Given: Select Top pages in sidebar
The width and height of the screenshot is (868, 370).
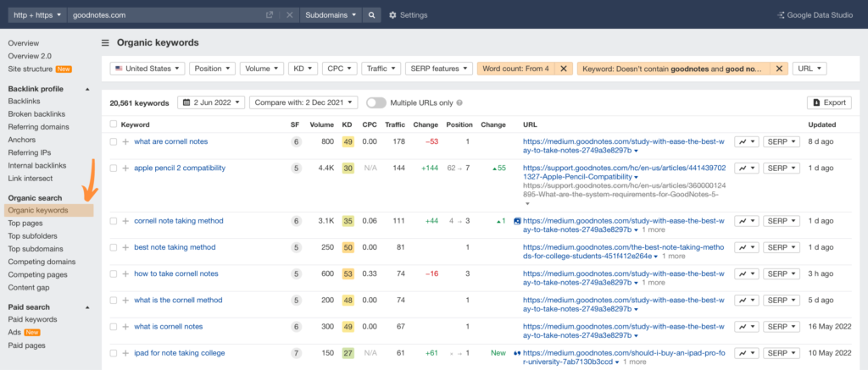Looking at the screenshot, I should (x=25, y=223).
